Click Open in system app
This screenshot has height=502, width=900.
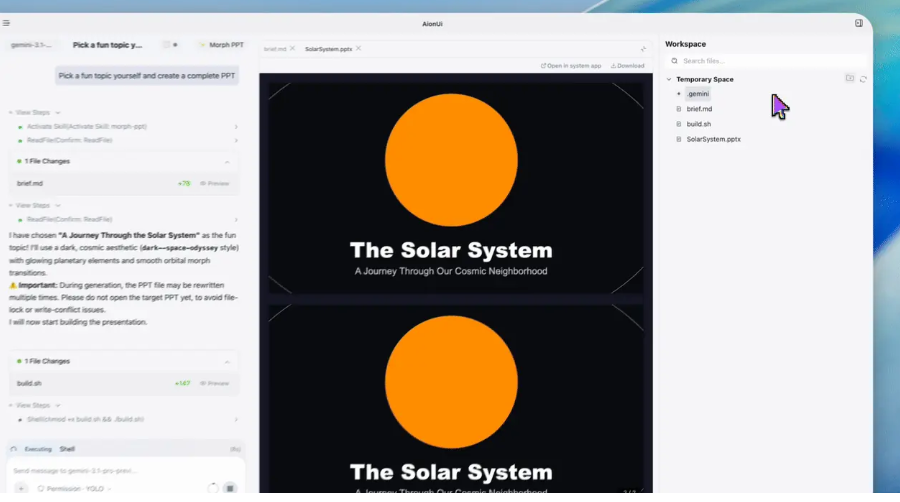pyautogui.click(x=571, y=66)
